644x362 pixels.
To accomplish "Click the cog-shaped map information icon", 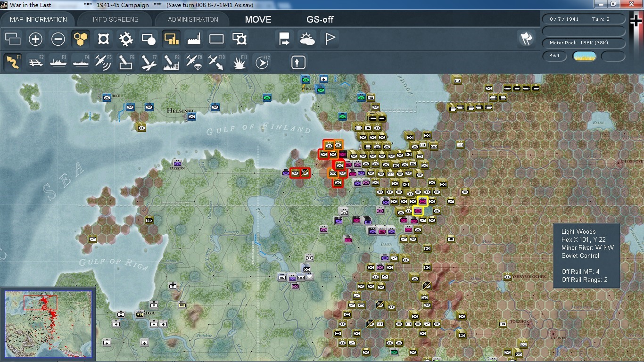I will [126, 39].
